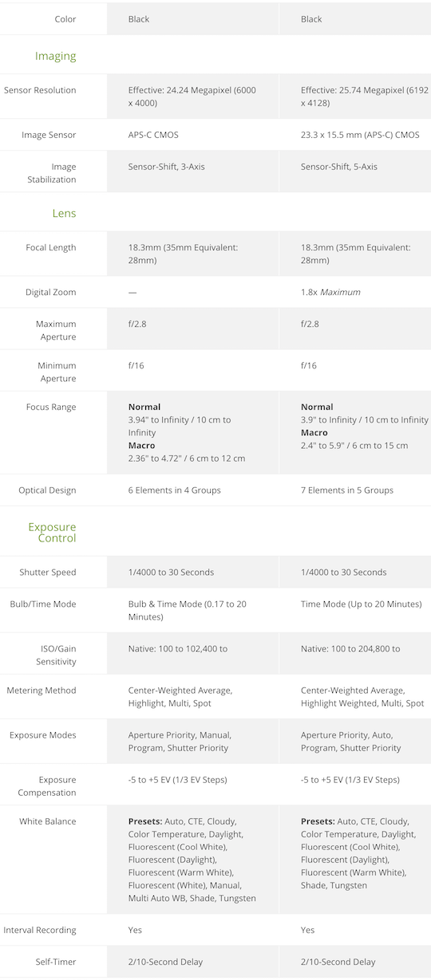
Task: Click the Metering Method row label
Action: click(42, 690)
